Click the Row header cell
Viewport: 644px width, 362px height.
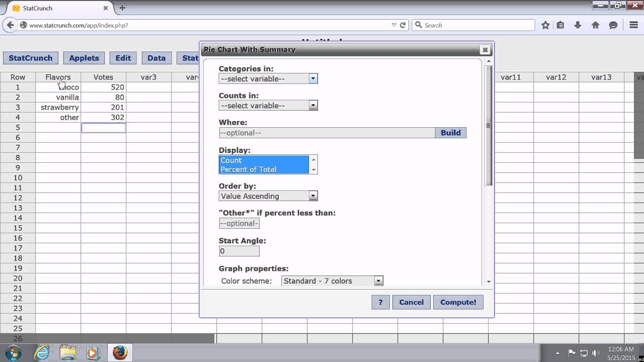pos(18,77)
